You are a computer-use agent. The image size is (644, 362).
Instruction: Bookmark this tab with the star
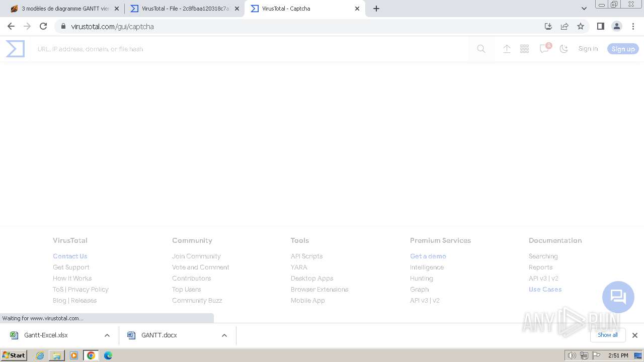[581, 26]
